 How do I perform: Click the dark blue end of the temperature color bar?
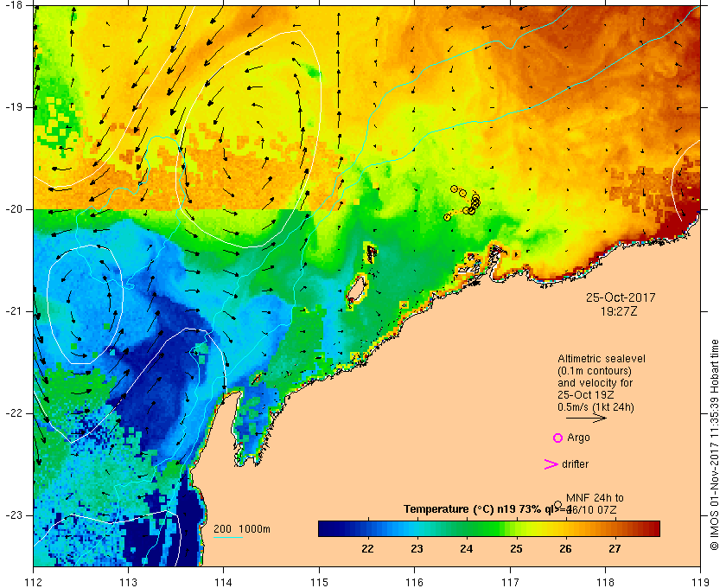(x=327, y=528)
